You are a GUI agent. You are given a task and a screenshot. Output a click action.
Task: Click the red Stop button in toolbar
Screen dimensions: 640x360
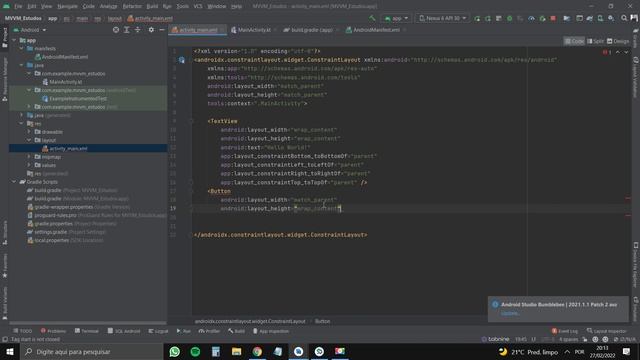(553, 18)
